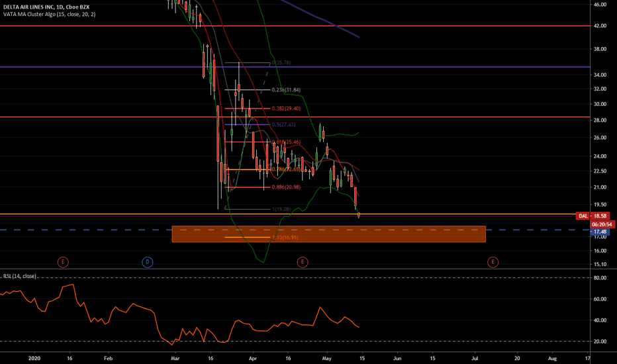This screenshot has height=364, width=617.
Task: Click the 0.382(29.40) Fibonacci level label
Action: tap(286, 109)
